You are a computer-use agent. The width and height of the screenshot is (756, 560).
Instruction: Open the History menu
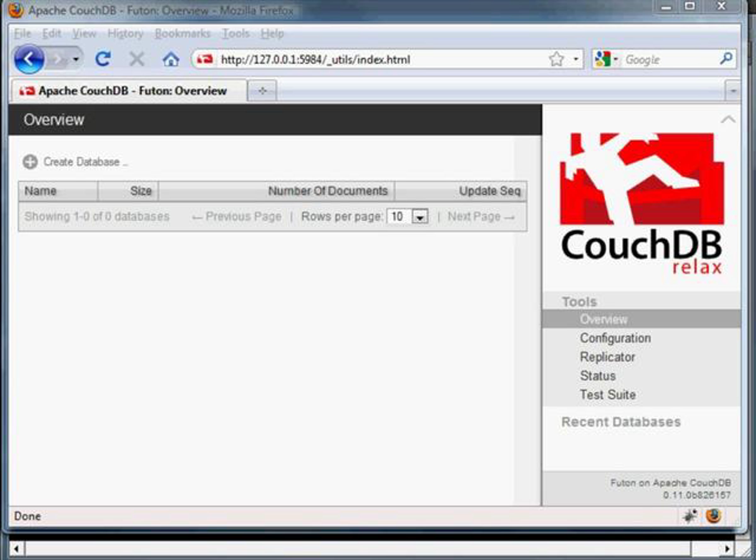tap(125, 34)
